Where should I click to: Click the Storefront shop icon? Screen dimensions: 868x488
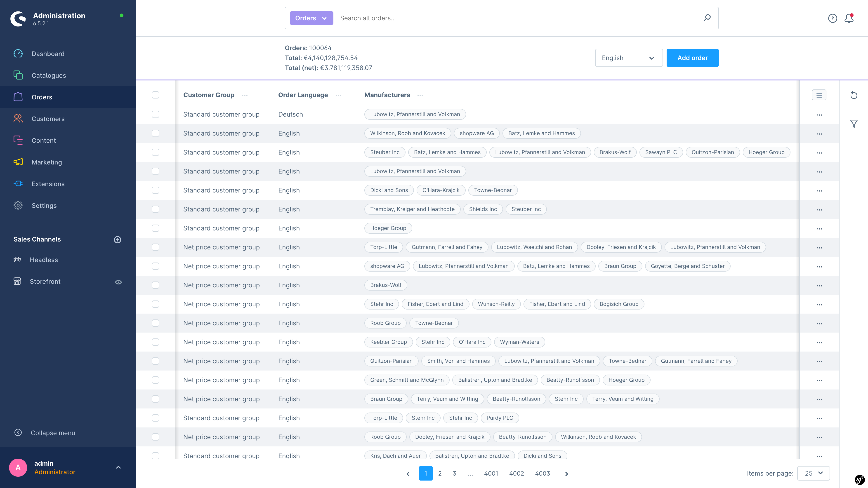click(x=17, y=281)
